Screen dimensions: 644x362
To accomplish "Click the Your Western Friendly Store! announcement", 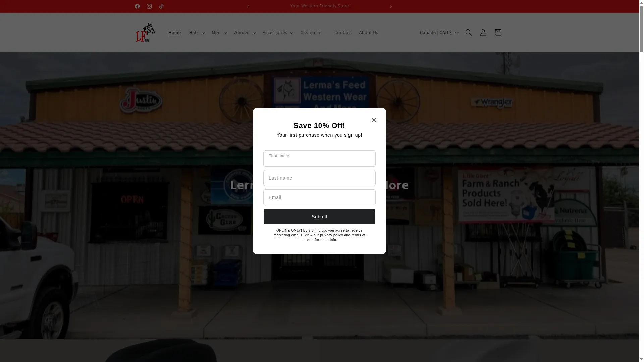I will coord(320,6).
